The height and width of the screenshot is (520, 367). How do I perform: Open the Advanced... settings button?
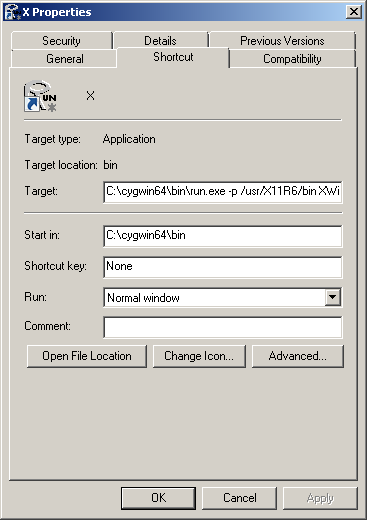pos(298,356)
